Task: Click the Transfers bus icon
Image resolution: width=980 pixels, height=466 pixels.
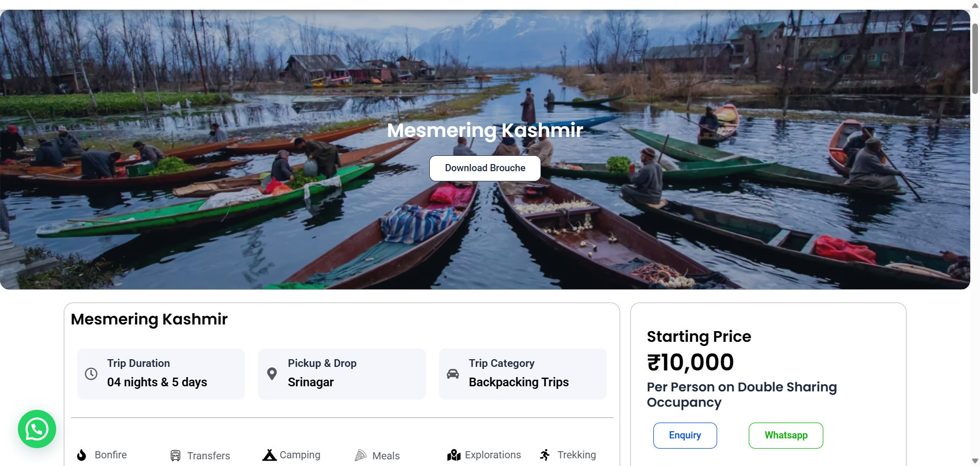Action: [176, 456]
